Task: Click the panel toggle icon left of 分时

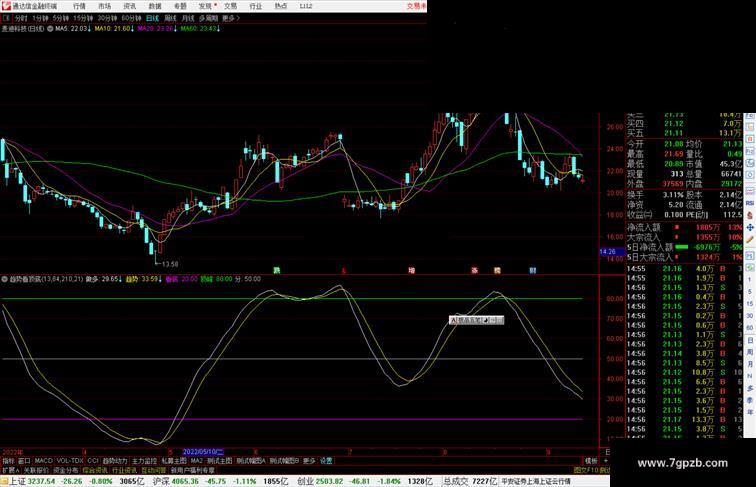Action: coord(6,18)
